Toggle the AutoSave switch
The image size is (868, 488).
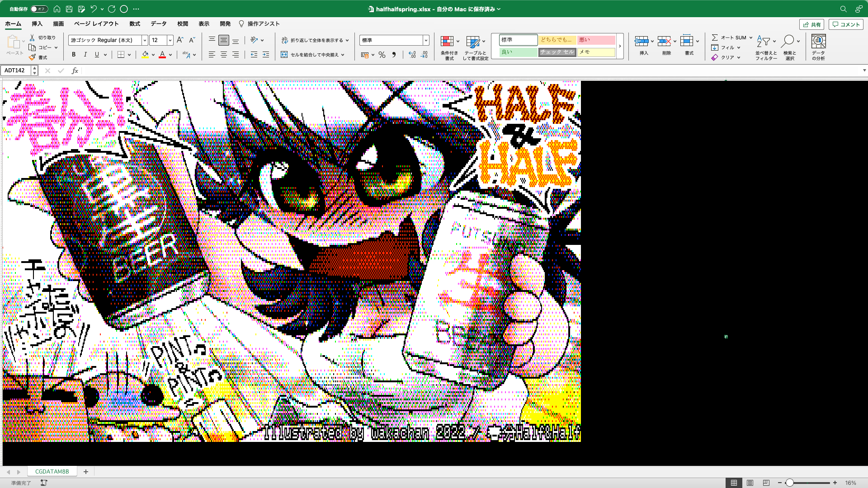(x=39, y=9)
